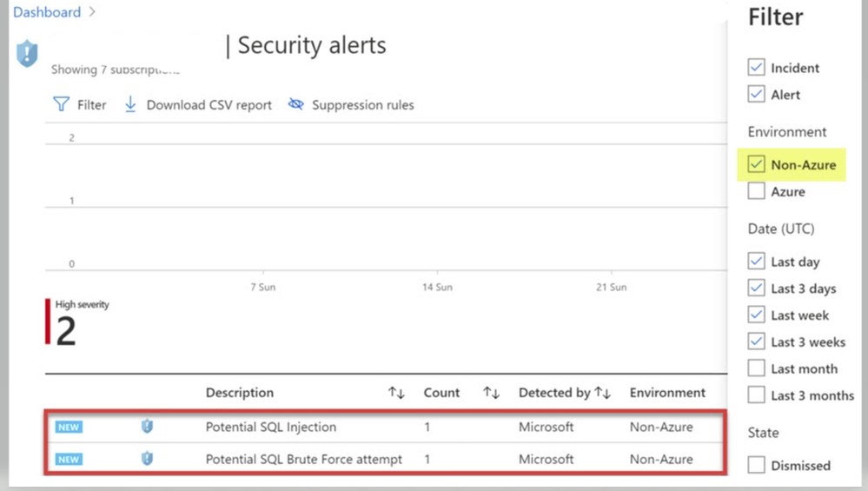Screen dimensions: 868x491
Task: Click the Suppression rules eye icon
Action: click(x=296, y=104)
